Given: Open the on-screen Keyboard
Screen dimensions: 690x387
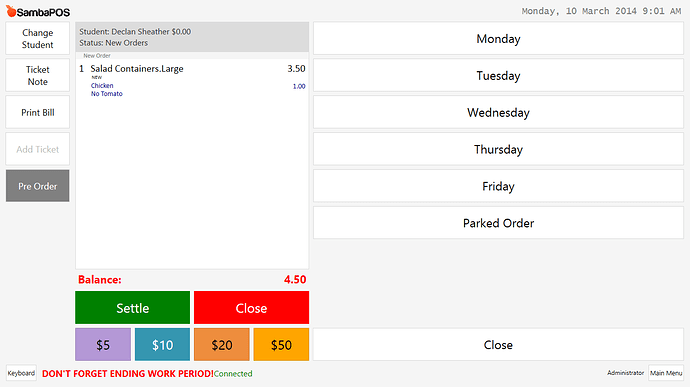Looking at the screenshot, I should pyautogui.click(x=21, y=373).
